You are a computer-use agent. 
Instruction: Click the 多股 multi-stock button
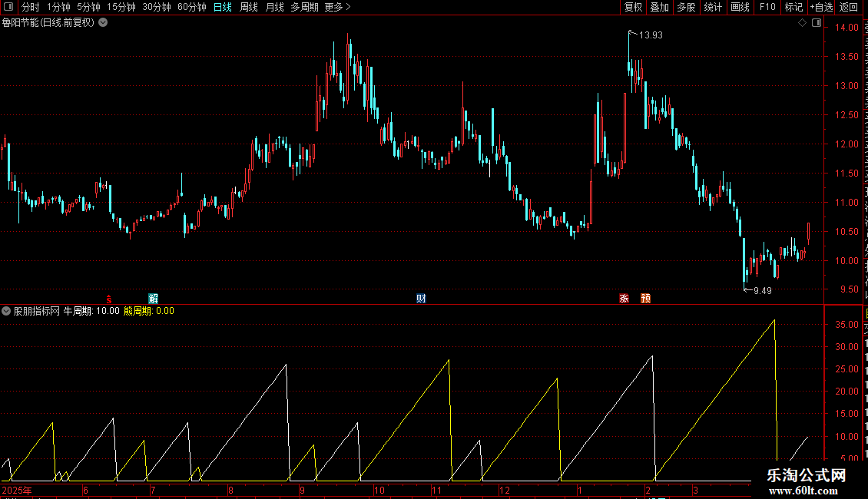click(686, 7)
